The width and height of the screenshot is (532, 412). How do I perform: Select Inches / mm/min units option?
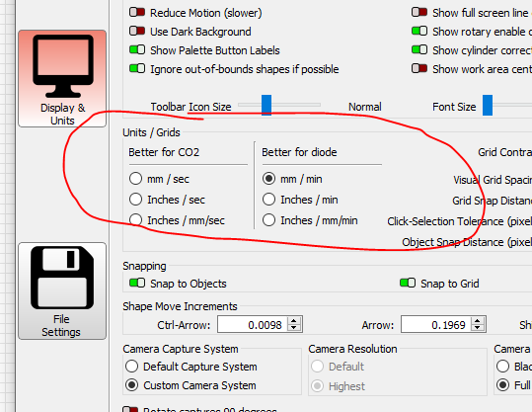[x=268, y=220]
